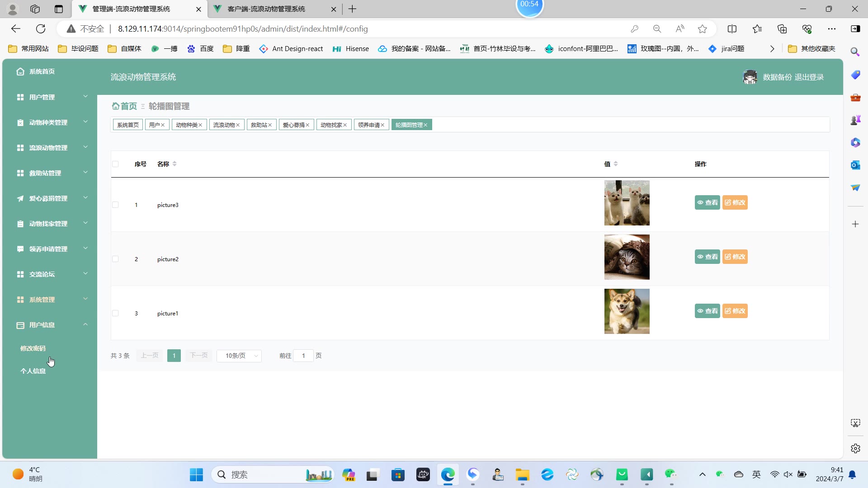Toggle the select-all checkbox in the table header
The image size is (868, 488).
pos(115,164)
